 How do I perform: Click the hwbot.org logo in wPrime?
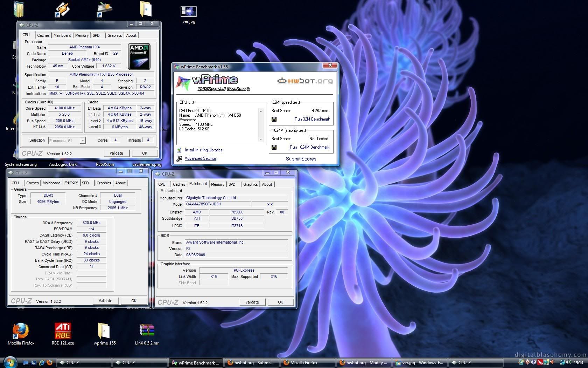click(305, 81)
